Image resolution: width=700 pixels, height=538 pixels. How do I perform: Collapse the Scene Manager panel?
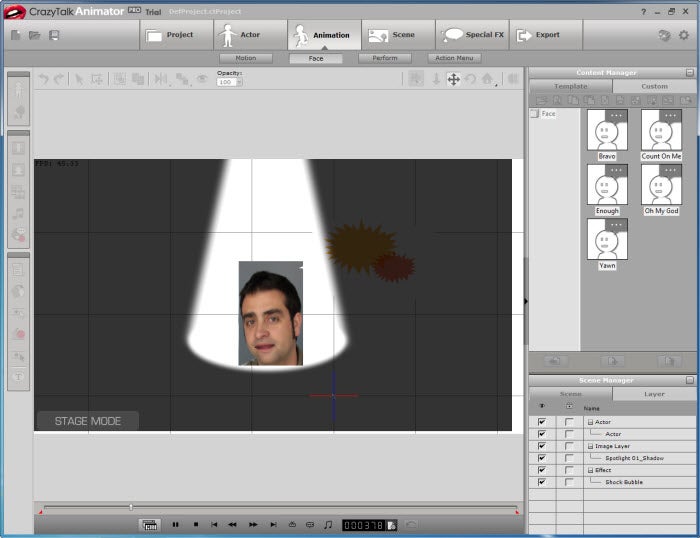pos(689,381)
